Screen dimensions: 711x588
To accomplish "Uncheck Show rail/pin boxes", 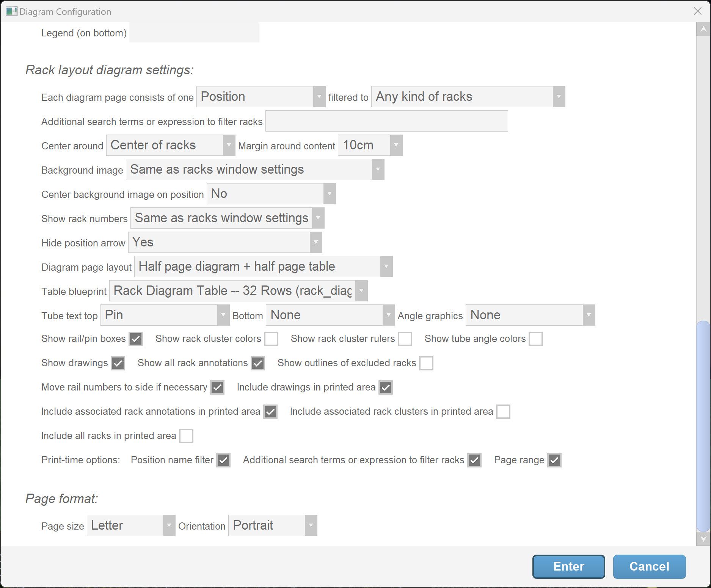I will click(x=136, y=339).
